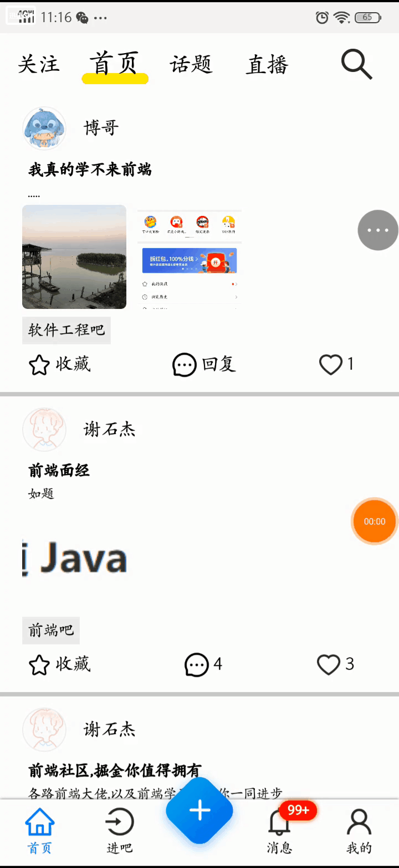
Task: Open the reply bubble on 博哥's post
Action: 184,365
